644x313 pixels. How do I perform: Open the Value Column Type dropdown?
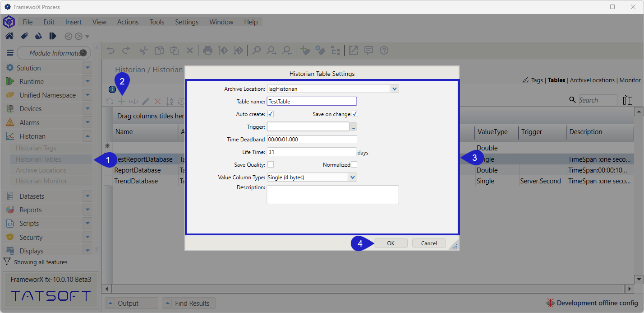tap(352, 178)
